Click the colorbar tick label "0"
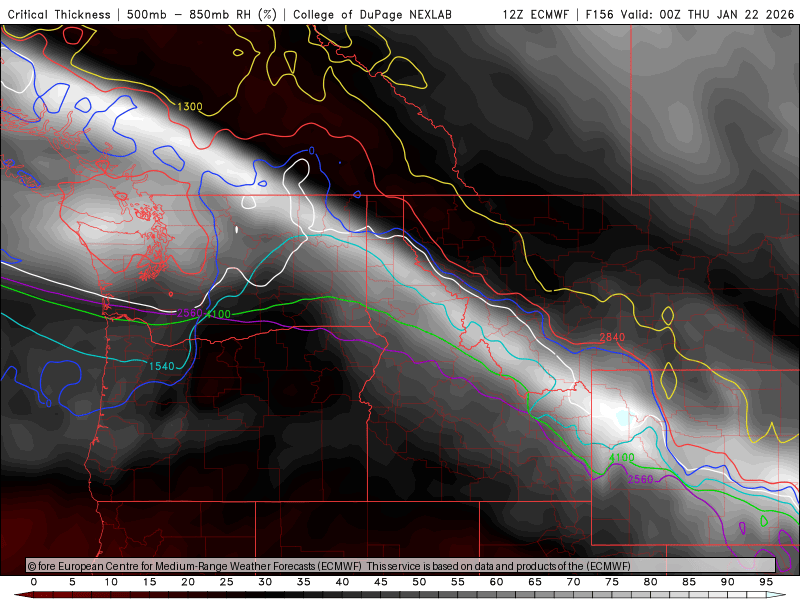The width and height of the screenshot is (800, 600). 34,582
